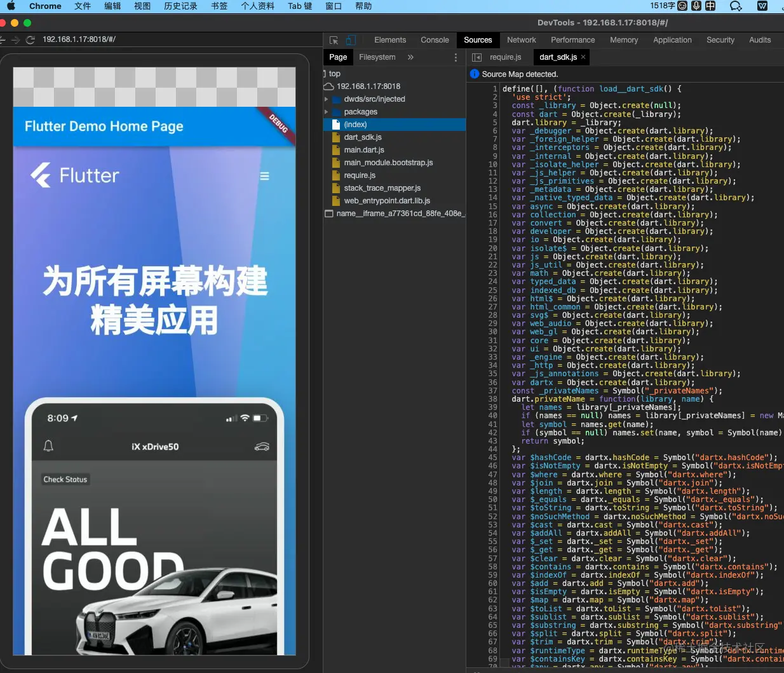Select the name__iframe frame item
Image resolution: width=784 pixels, height=673 pixels.
click(x=395, y=214)
